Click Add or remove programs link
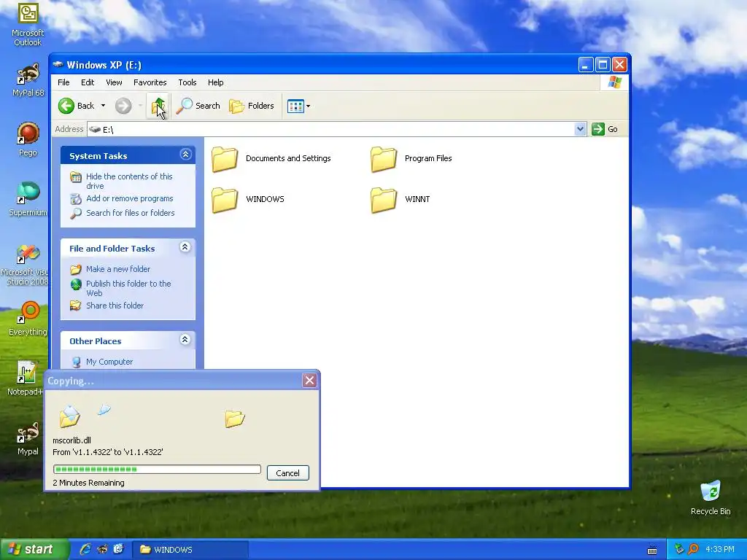747x560 pixels. click(x=130, y=198)
